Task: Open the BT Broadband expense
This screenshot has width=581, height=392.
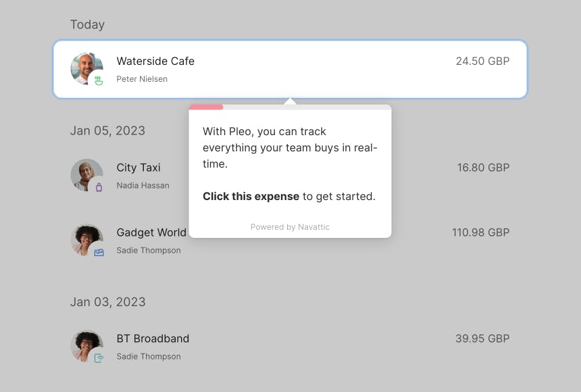Action: click(x=153, y=339)
